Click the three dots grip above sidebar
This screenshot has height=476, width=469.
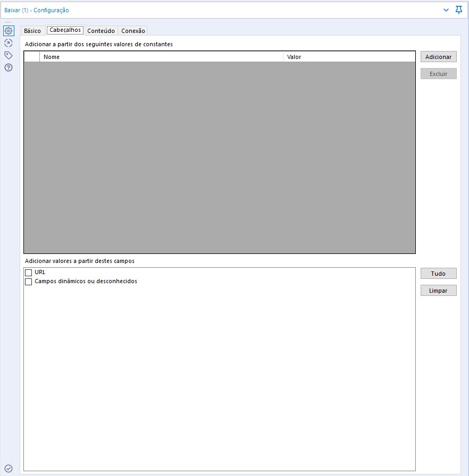click(8, 22)
